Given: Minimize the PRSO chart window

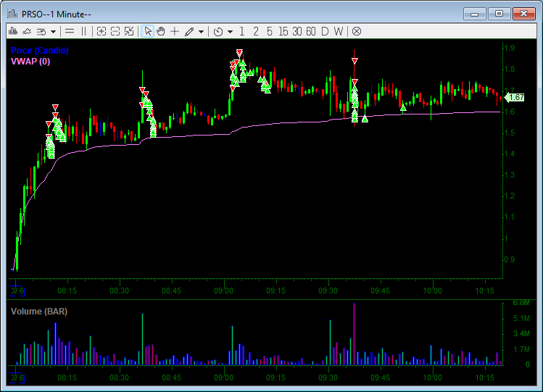Looking at the screenshot, I should point(474,14).
